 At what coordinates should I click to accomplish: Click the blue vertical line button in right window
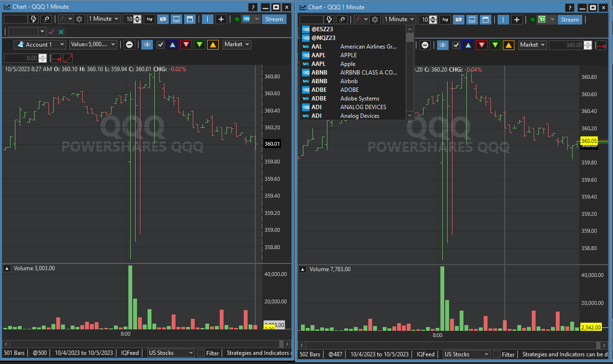(x=503, y=20)
